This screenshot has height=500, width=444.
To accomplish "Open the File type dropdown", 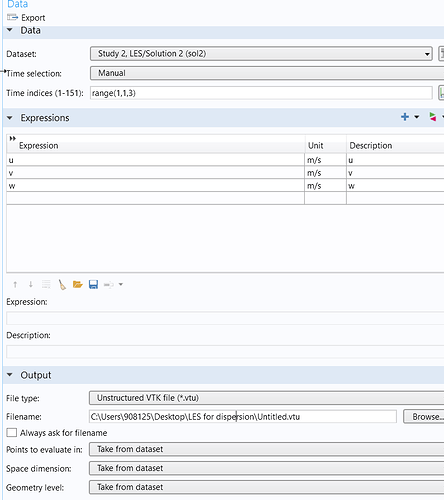I will (x=267, y=398).
